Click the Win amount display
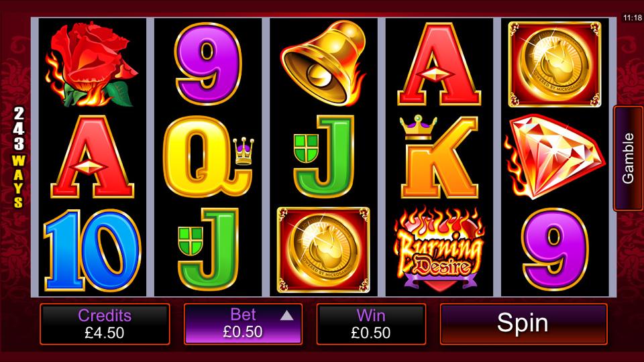This screenshot has width=644, height=362. click(x=371, y=324)
